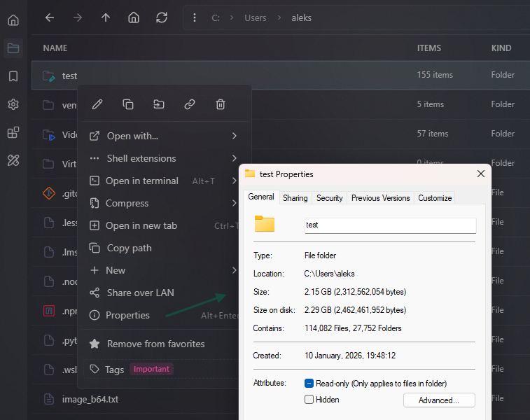Expand Shell extensions submenu arrow
Image resolution: width=530 pixels, height=420 pixels.
click(235, 158)
